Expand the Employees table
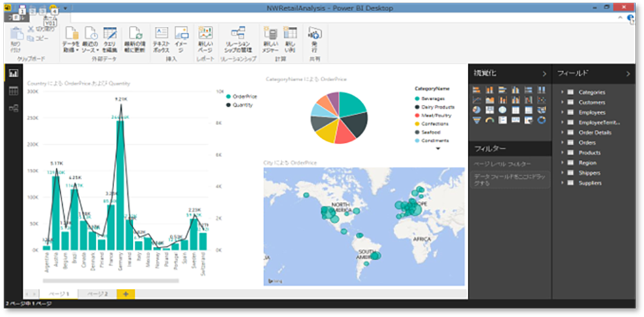 (x=562, y=113)
